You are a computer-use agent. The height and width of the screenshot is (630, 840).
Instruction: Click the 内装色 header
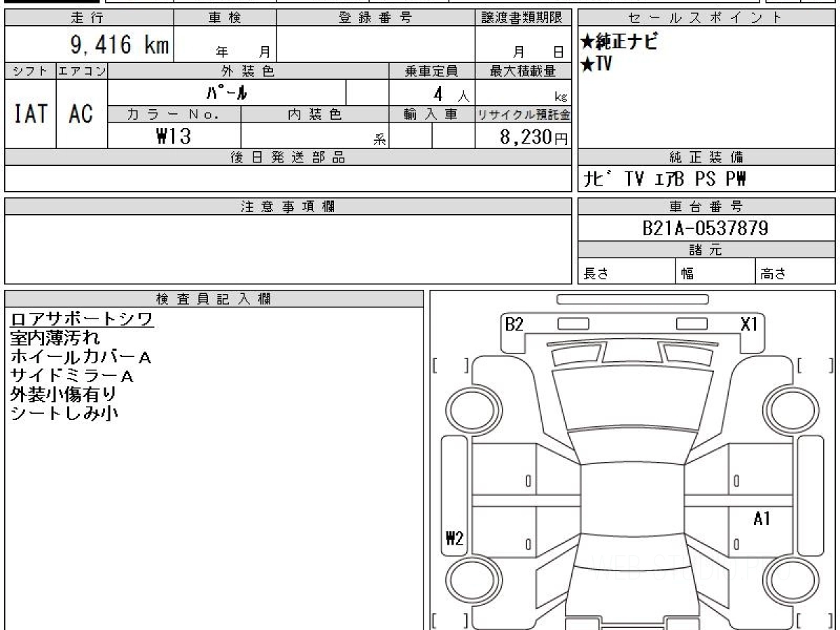coord(315,114)
